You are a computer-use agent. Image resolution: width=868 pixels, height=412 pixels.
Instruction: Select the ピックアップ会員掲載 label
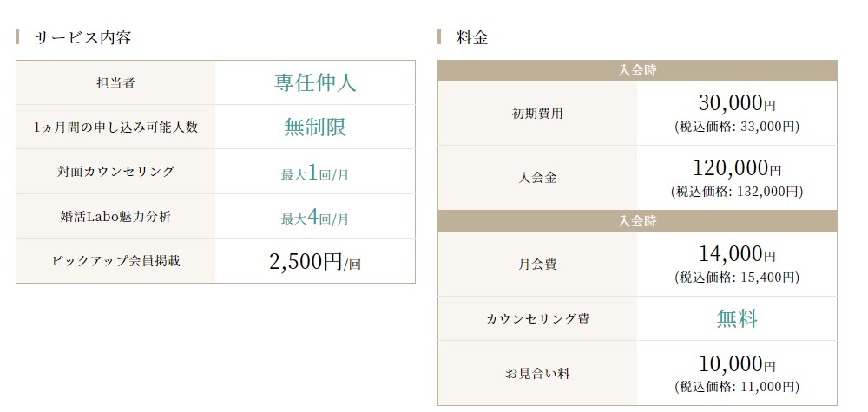pyautogui.click(x=115, y=261)
